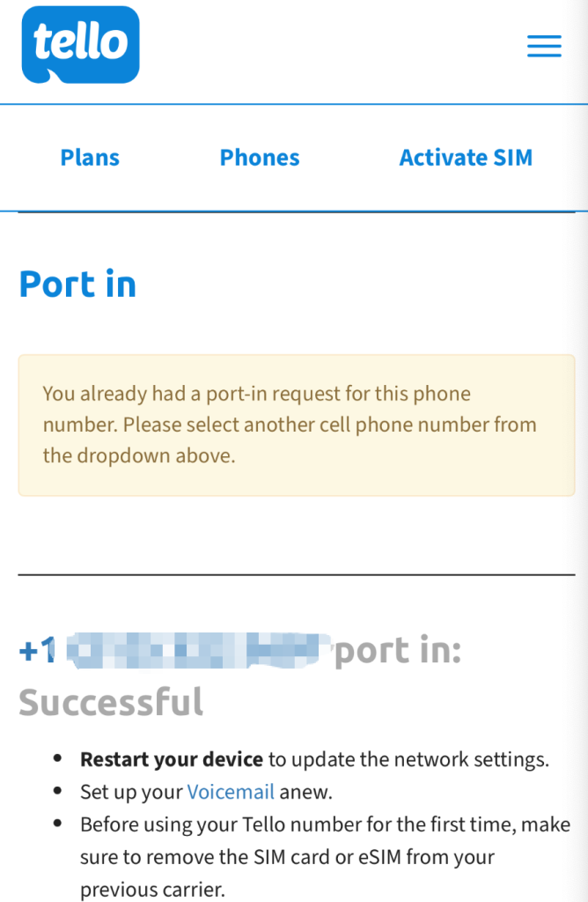Click "the dropdown above" in the warning
Image resolution: width=588 pixels, height=902 pixels.
[139, 456]
